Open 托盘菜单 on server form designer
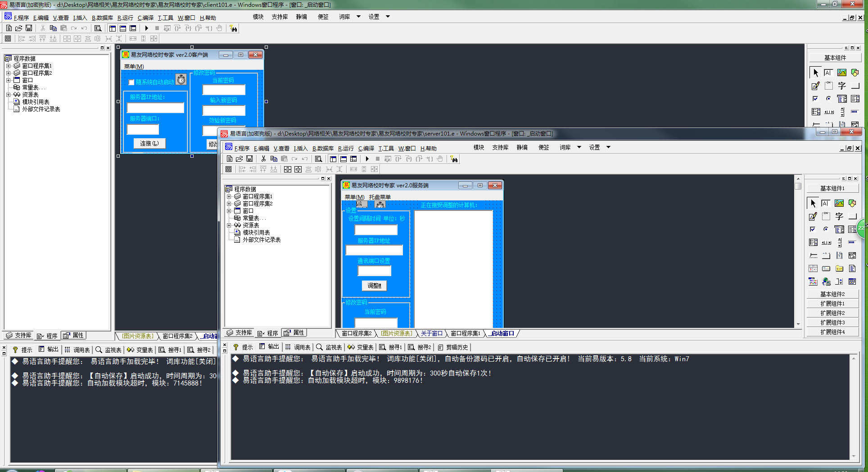The height and width of the screenshot is (472, 868). click(x=380, y=197)
